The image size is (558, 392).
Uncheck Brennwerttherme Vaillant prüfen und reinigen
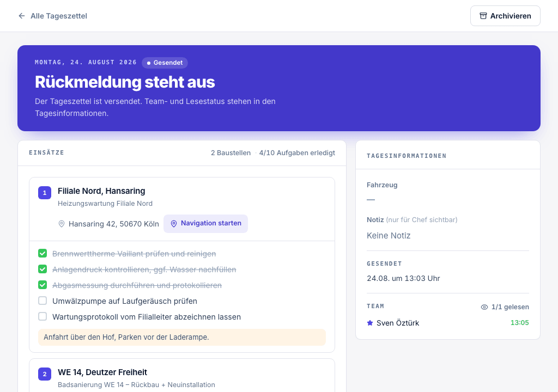tap(43, 253)
